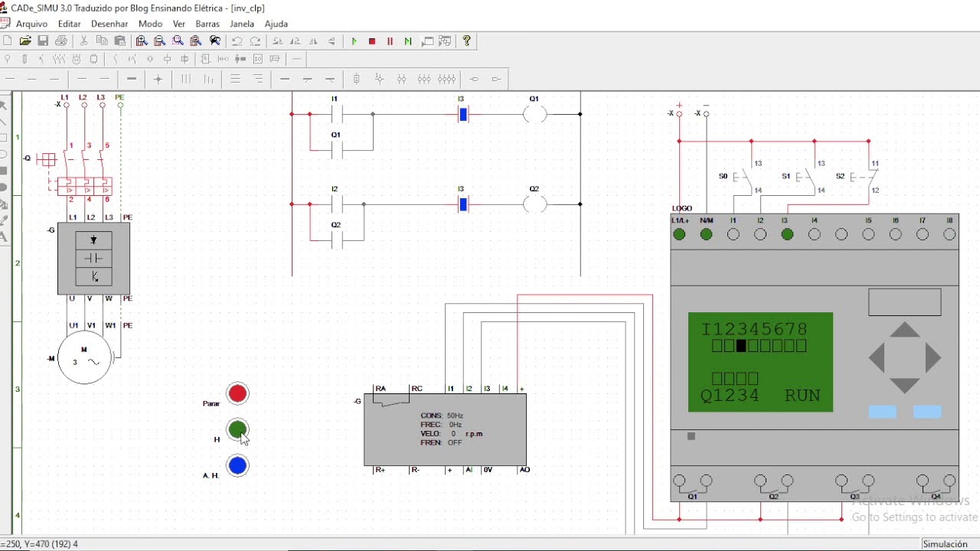Redo the last action
This screenshot has width=980, height=551.
tap(256, 41)
